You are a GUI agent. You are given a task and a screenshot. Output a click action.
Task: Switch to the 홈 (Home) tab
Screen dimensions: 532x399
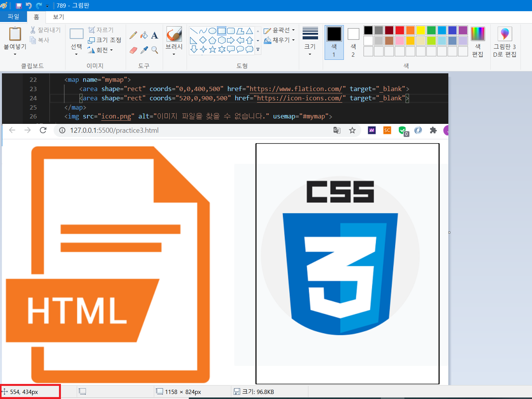pos(36,17)
